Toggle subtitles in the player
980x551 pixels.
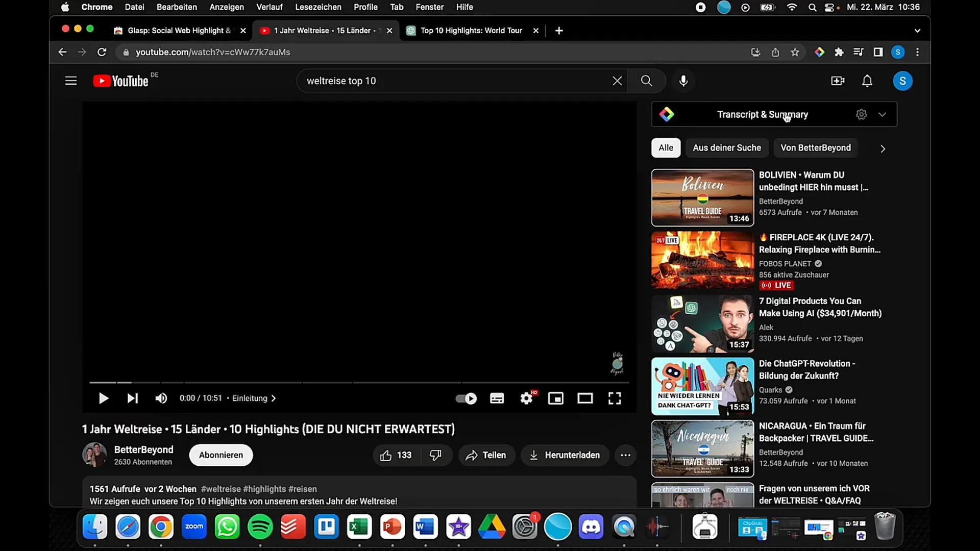coord(497,398)
